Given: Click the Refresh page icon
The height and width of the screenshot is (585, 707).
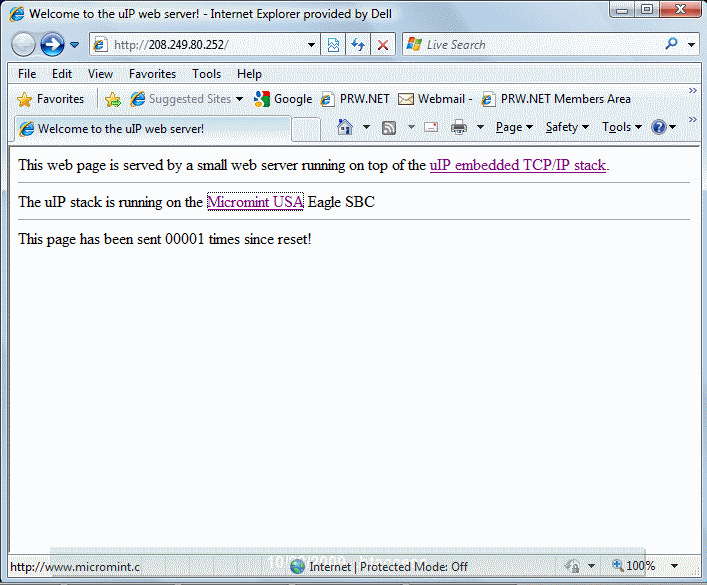Looking at the screenshot, I should point(357,45).
